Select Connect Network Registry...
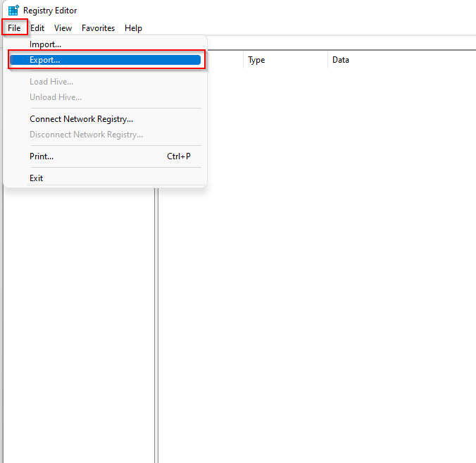 (81, 119)
